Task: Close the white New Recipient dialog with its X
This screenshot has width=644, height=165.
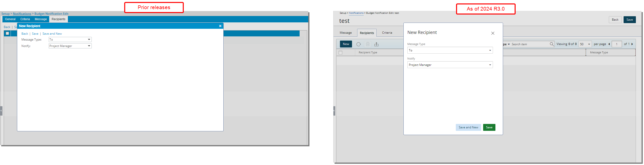Action: (493, 33)
